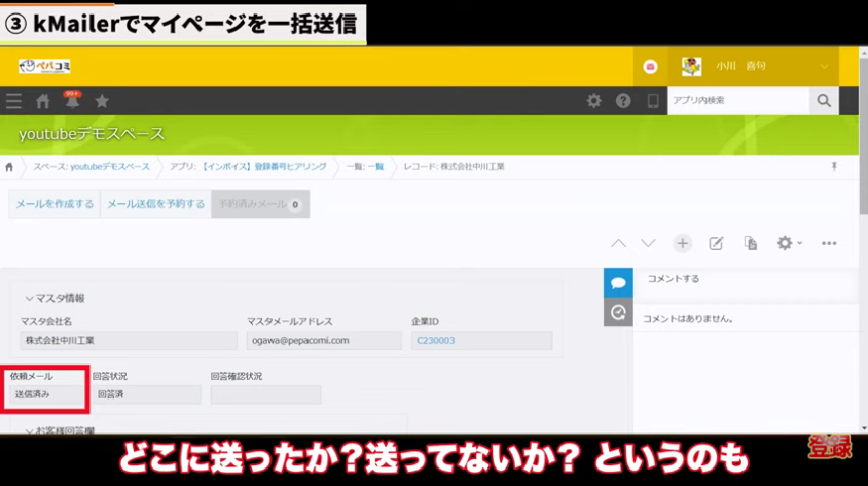Open the hamburger navigation menu
The width and height of the screenshot is (868, 486).
coord(14,101)
